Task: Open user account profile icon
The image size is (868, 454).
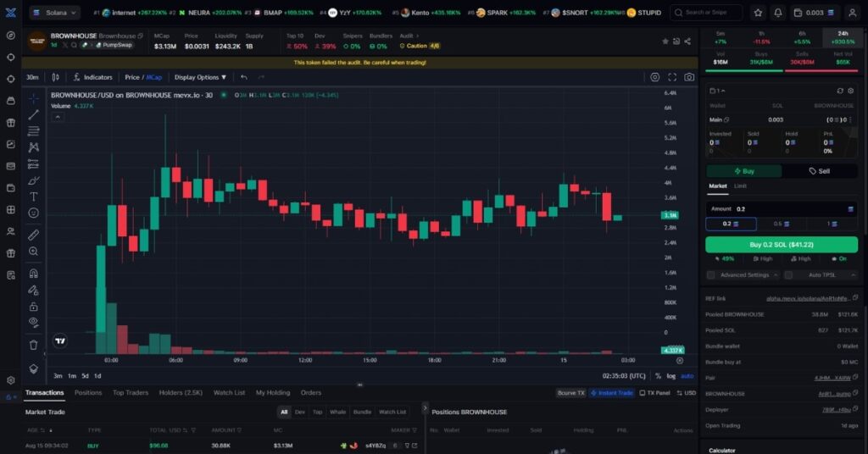Action: tap(852, 13)
